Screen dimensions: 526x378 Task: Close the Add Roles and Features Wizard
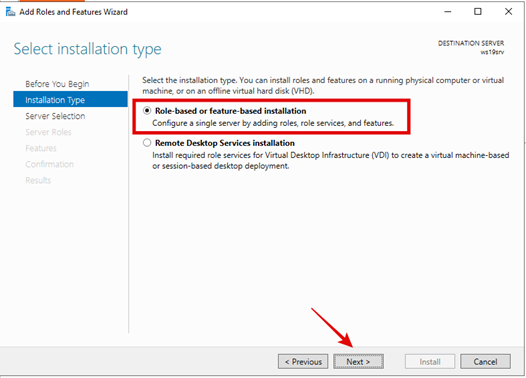(x=508, y=12)
